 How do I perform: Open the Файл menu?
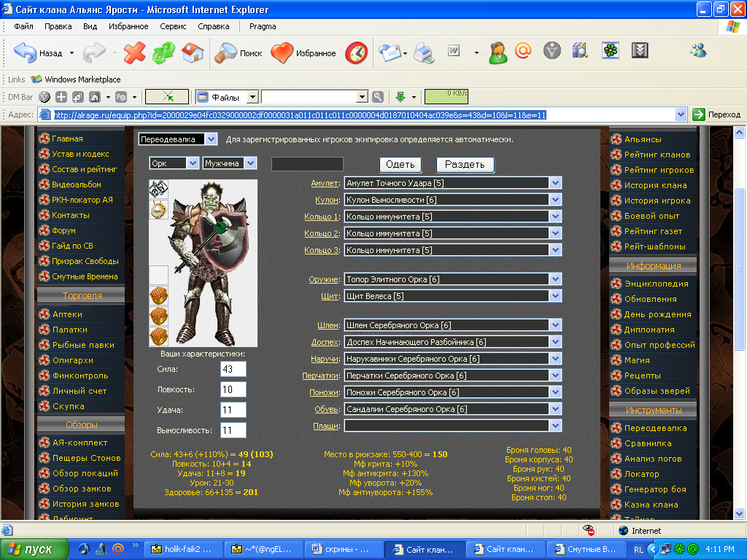coord(23,26)
